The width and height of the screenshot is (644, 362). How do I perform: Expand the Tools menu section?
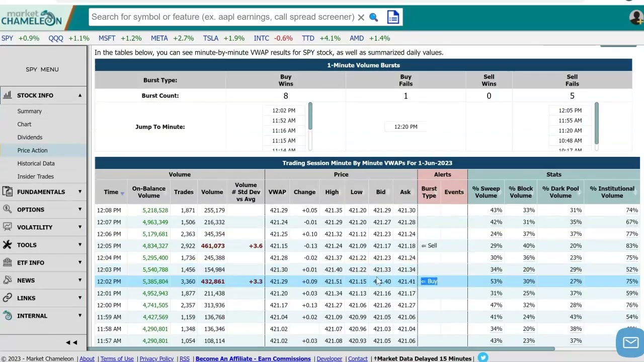(x=79, y=245)
